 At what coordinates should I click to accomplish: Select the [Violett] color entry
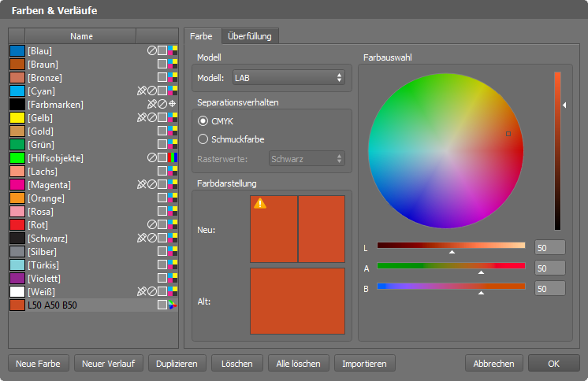pyautogui.click(x=93, y=279)
